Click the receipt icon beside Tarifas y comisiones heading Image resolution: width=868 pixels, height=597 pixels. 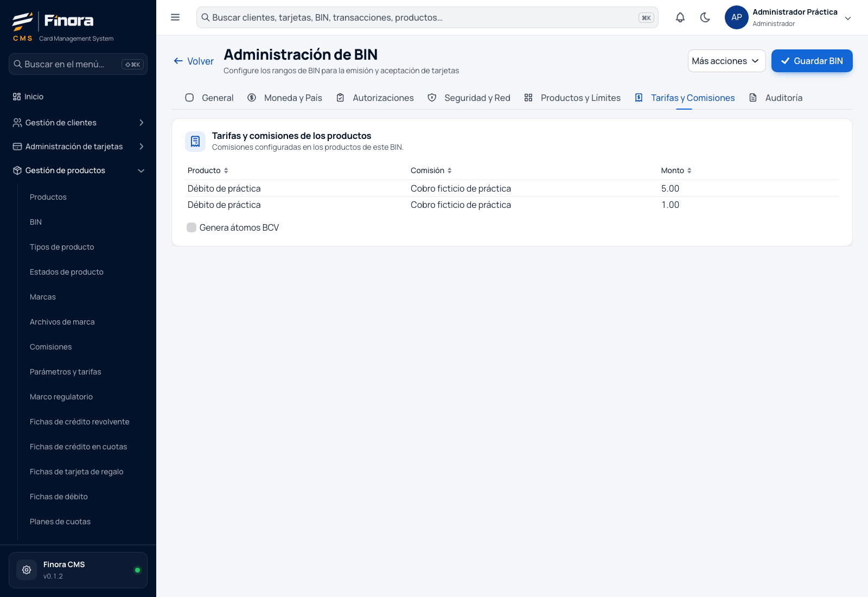click(x=195, y=142)
